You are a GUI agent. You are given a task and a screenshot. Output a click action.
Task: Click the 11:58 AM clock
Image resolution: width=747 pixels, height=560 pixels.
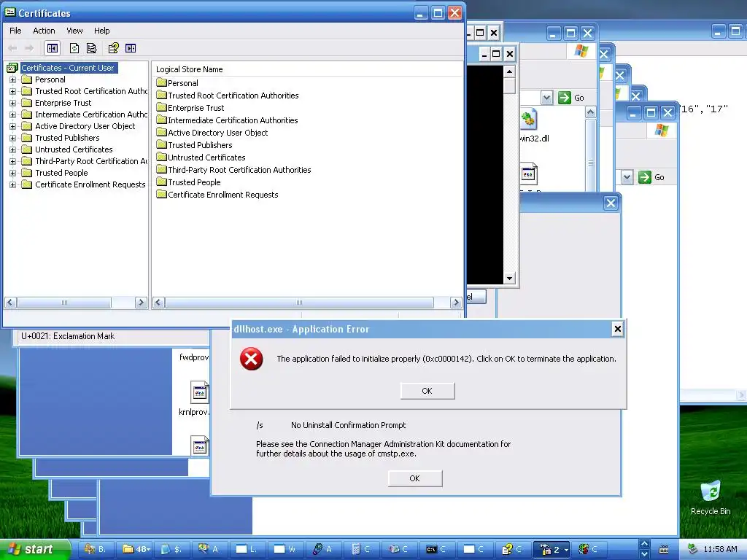click(720, 549)
